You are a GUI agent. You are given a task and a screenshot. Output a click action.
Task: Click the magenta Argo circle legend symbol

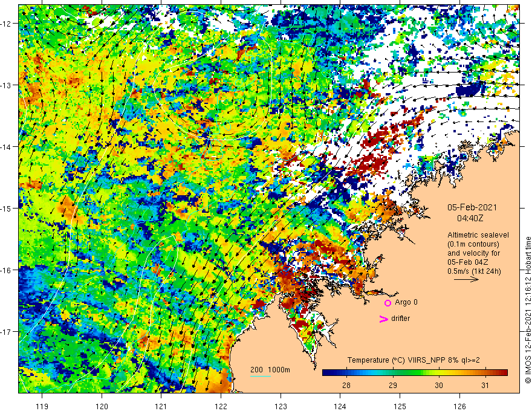point(388,303)
